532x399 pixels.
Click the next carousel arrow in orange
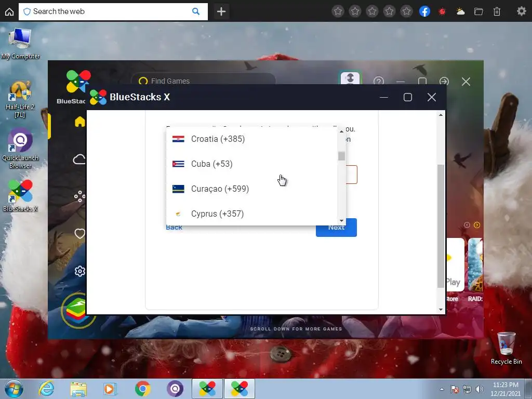[477, 225]
